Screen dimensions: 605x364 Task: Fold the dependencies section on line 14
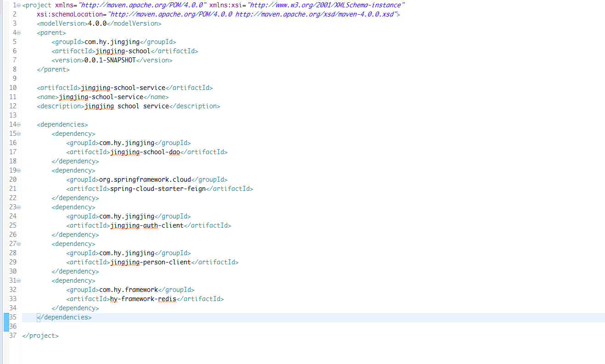pos(19,124)
